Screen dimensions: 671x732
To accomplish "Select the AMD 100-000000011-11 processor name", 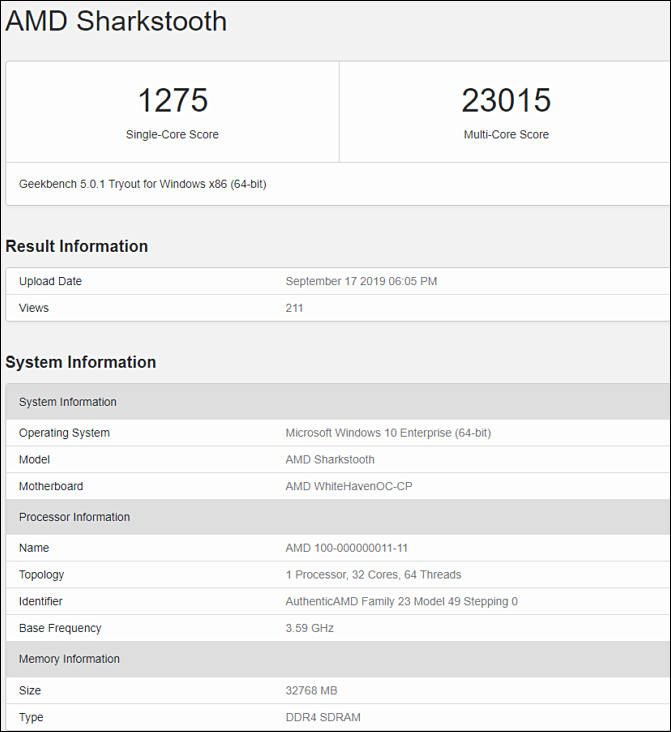I will [346, 548].
